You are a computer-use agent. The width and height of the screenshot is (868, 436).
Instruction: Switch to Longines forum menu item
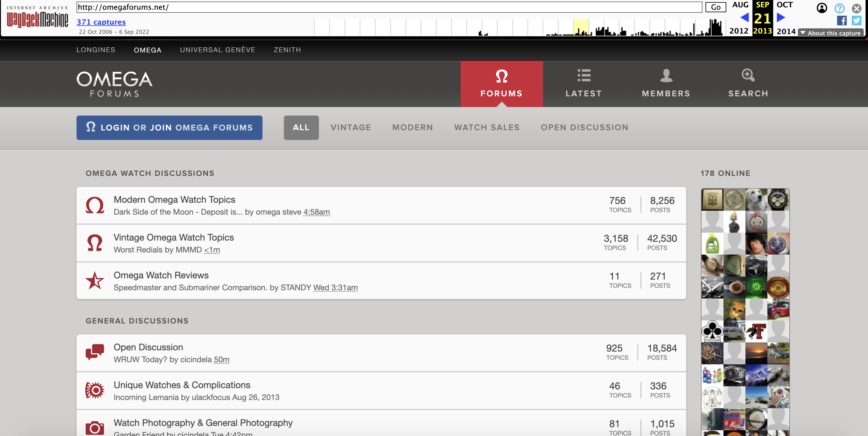click(x=96, y=50)
